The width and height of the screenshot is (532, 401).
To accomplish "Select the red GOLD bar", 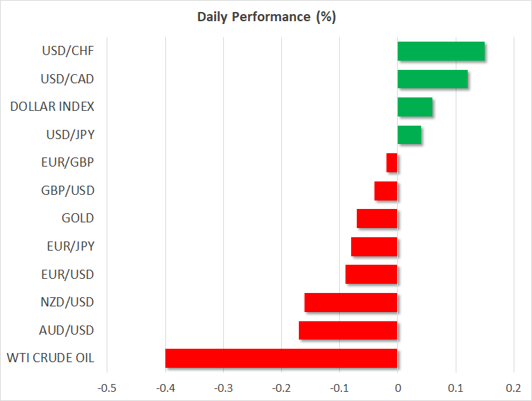I will click(377, 219).
